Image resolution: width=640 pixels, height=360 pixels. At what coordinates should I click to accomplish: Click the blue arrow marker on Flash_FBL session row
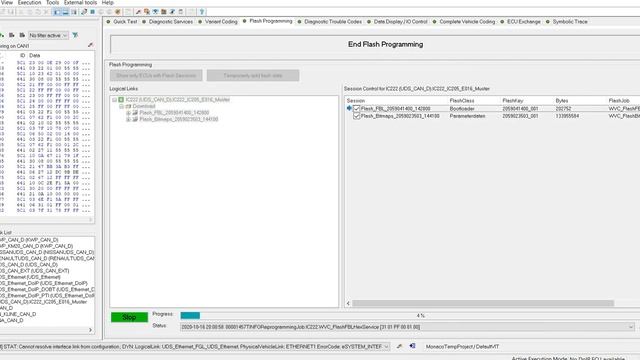point(349,108)
